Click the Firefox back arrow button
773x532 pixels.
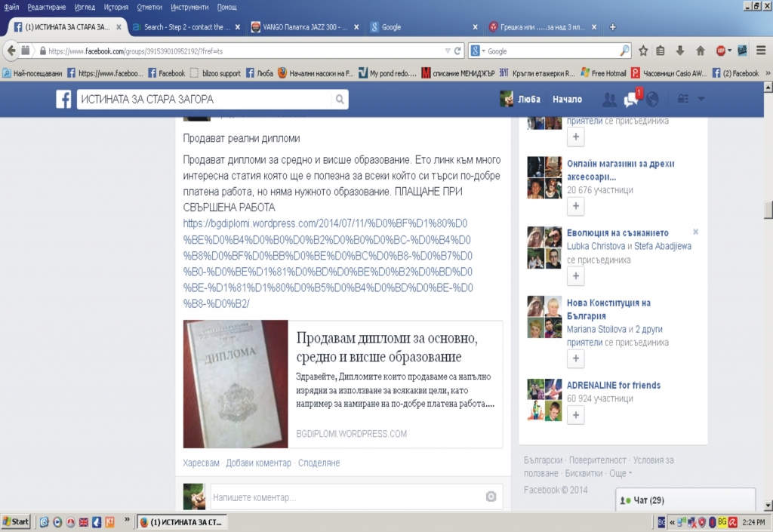click(x=12, y=51)
